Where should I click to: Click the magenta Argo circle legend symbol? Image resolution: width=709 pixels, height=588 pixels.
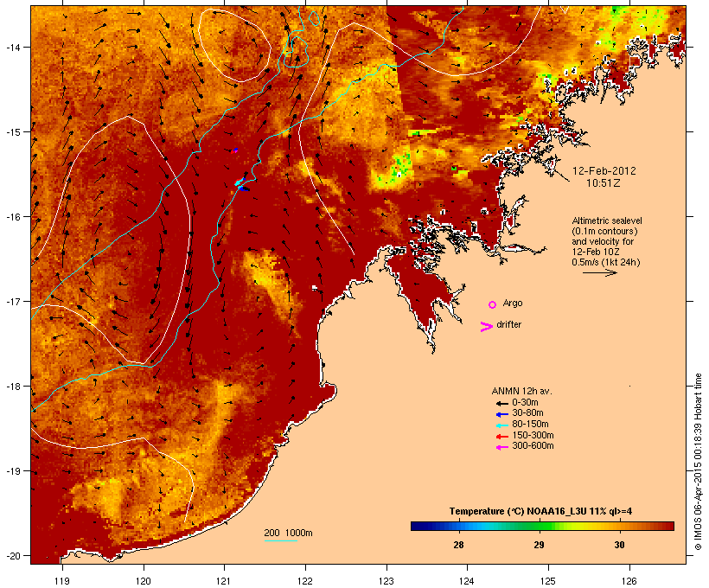coord(493,304)
